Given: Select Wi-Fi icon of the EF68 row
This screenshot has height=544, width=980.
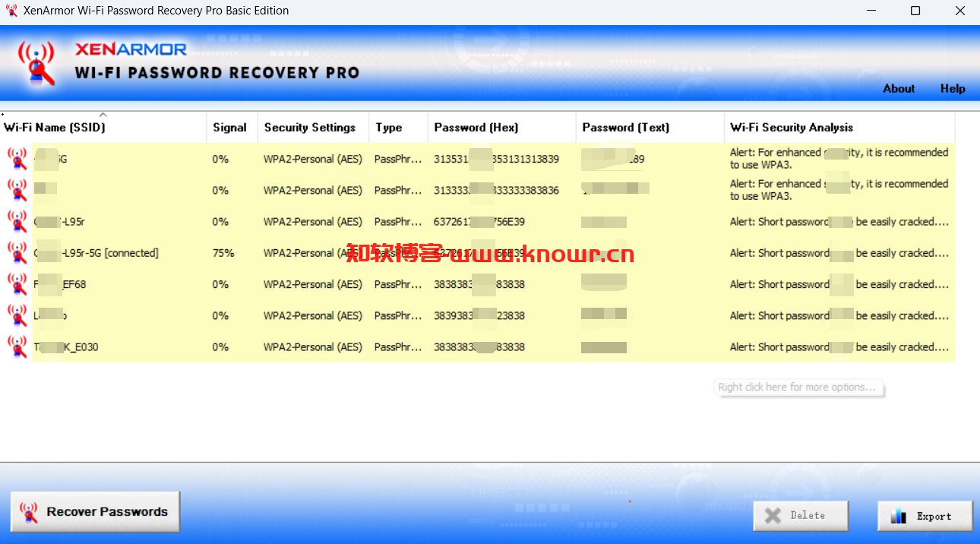Looking at the screenshot, I should click(x=17, y=284).
